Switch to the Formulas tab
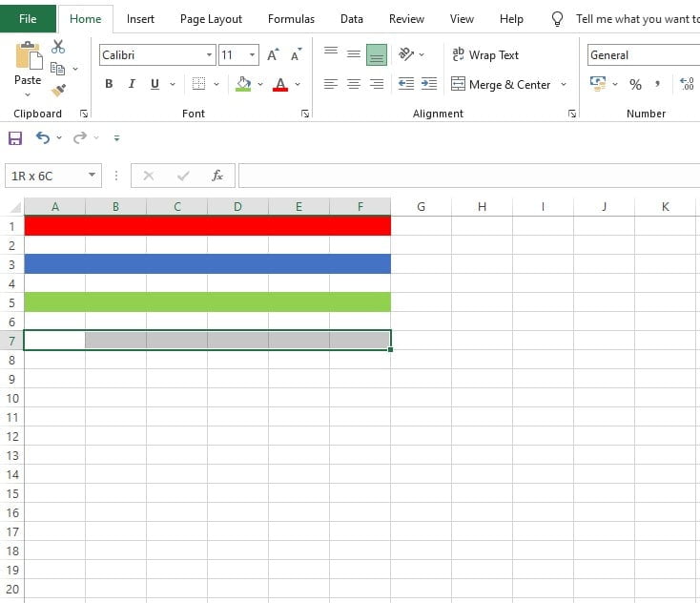This screenshot has height=603, width=700. 291,19
